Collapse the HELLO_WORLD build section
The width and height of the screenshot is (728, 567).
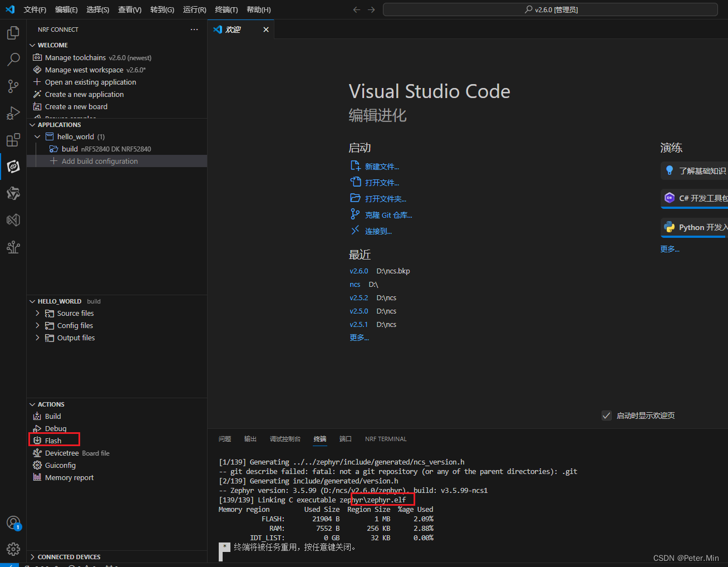(x=32, y=301)
